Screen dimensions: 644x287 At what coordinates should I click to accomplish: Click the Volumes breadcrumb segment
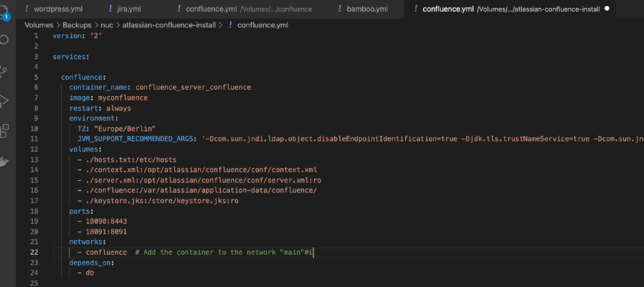pos(39,25)
